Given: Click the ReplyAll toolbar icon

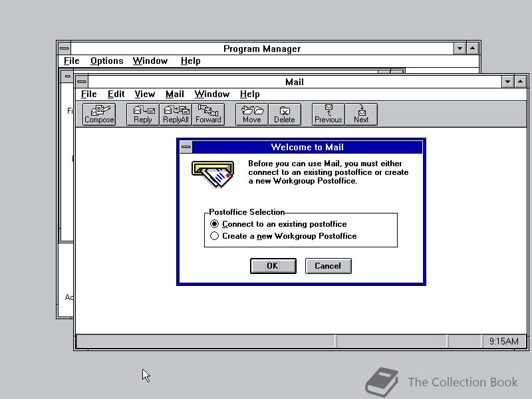Looking at the screenshot, I should [x=176, y=114].
